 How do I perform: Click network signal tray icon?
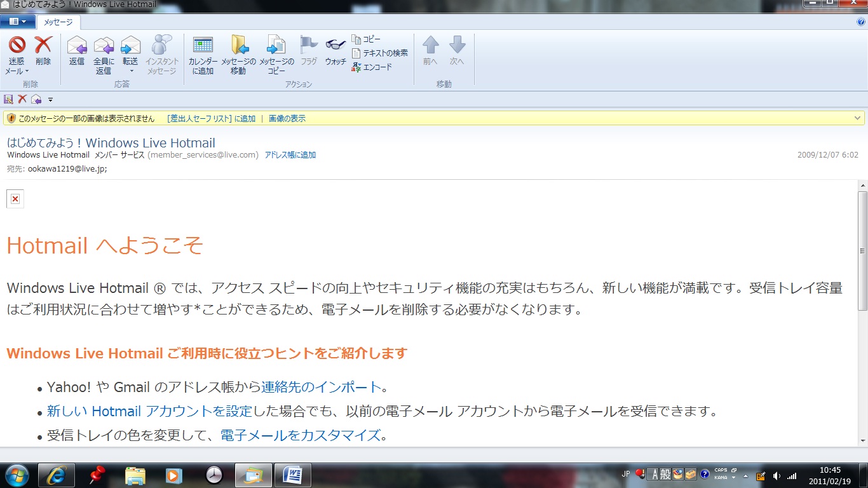[792, 475]
